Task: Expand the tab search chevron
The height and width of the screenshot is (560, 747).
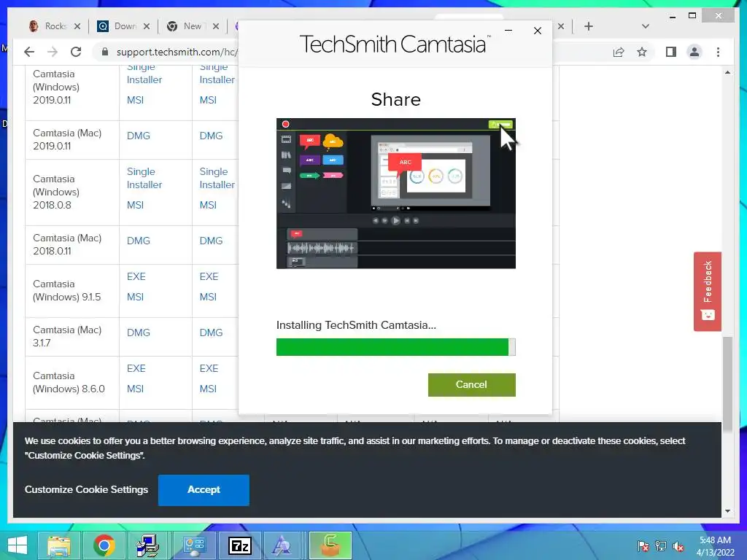Action: [x=646, y=26]
